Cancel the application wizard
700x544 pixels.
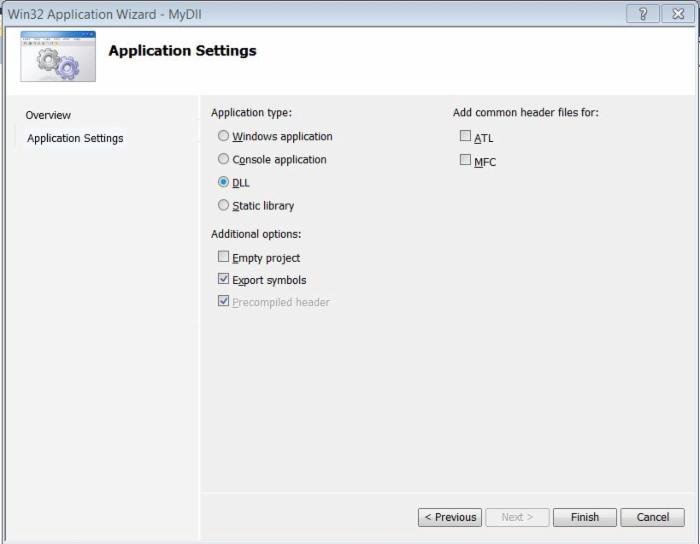[652, 517]
